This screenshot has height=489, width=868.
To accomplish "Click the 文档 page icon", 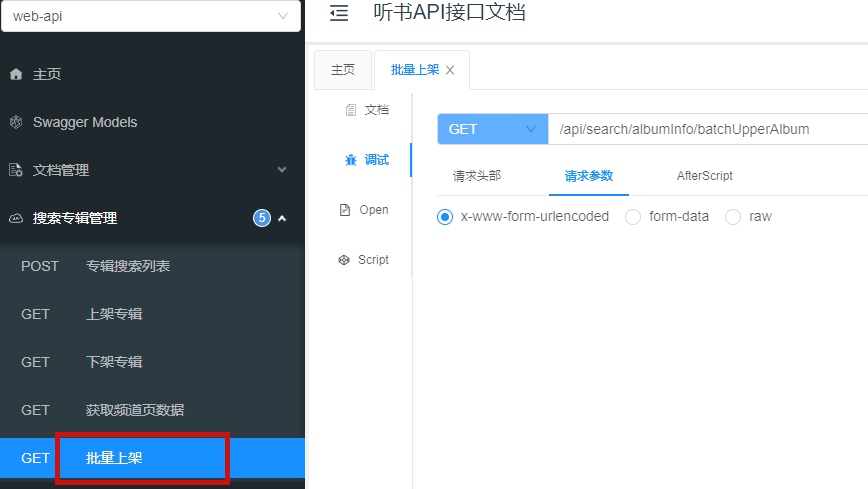I will tap(350, 110).
